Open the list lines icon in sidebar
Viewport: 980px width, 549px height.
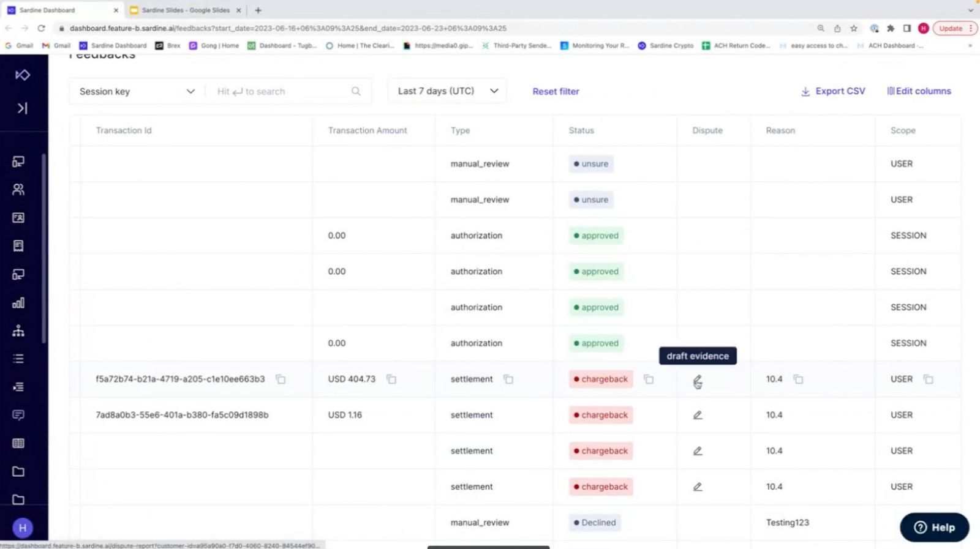click(18, 359)
